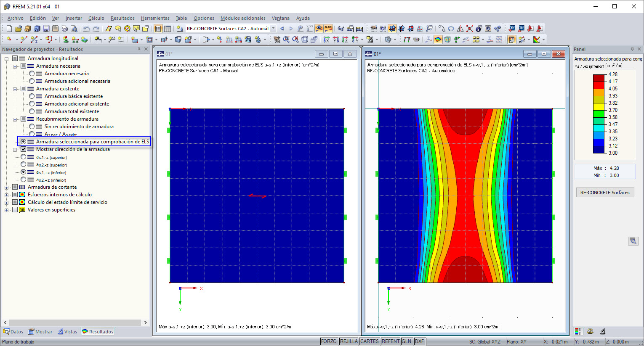This screenshot has height=346, width=644.
Task: Toggle the Armadura de cortante checkbox
Action: [x=15, y=187]
